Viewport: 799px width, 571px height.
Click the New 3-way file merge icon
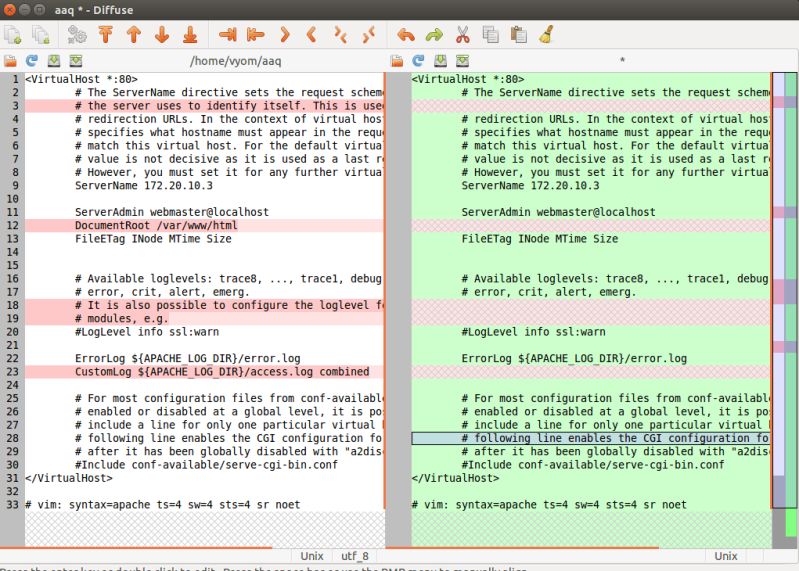40,35
